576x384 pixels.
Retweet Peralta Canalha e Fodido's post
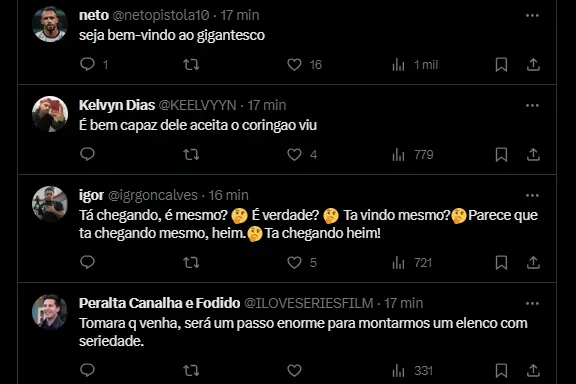[191, 370]
